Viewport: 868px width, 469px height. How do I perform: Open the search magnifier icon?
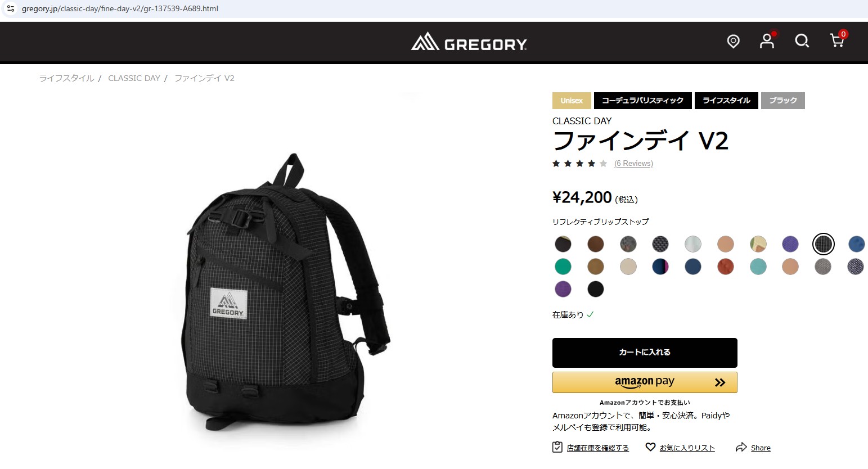(802, 41)
